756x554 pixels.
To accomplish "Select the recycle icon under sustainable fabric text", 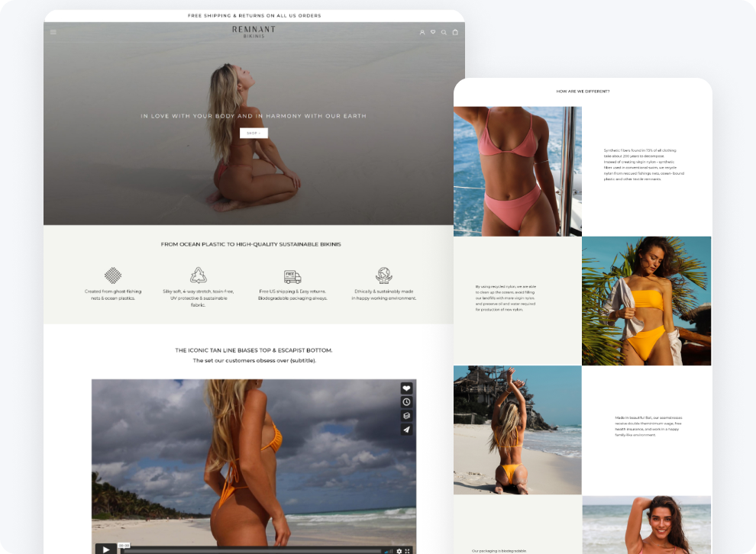I will 197,276.
